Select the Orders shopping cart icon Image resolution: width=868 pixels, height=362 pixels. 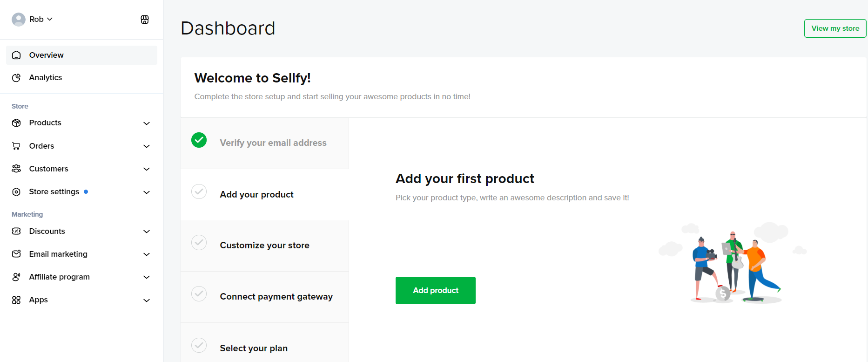click(16, 145)
